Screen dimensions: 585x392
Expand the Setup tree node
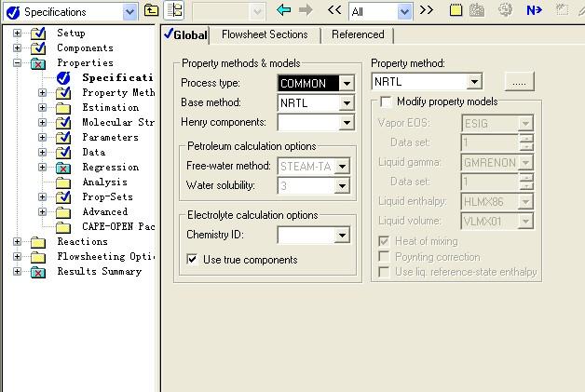[17, 33]
